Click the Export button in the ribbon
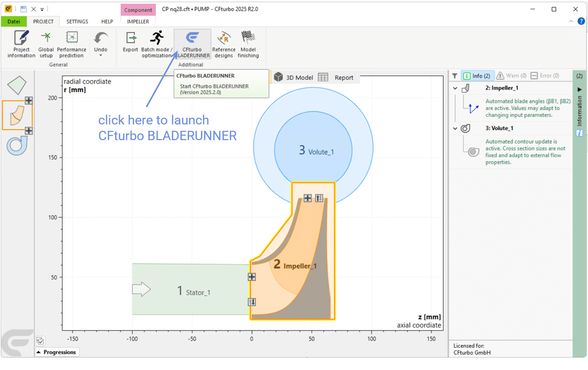This screenshot has width=588, height=370. click(130, 42)
